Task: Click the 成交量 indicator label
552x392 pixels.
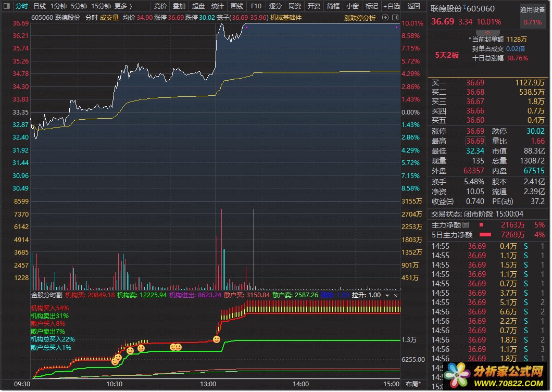Action: (109, 18)
